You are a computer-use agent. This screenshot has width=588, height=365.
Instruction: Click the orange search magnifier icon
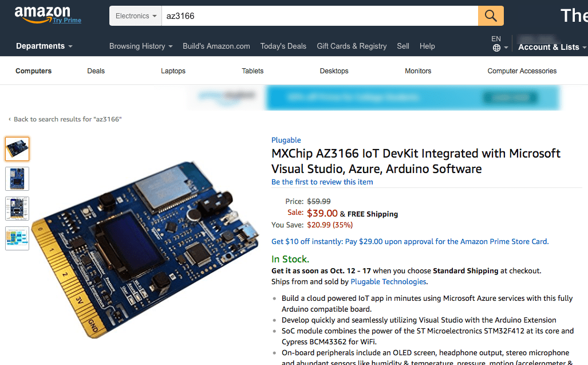490,15
